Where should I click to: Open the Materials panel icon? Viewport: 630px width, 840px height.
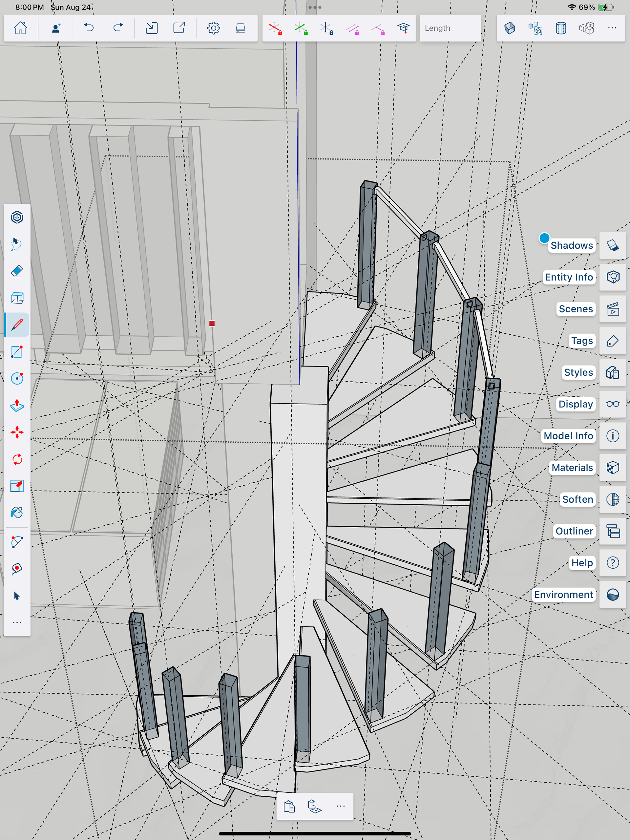613,468
